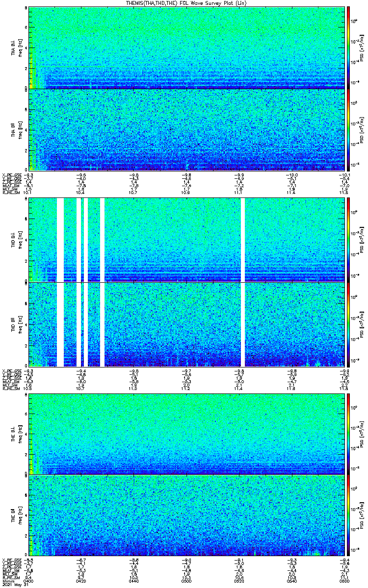Click the '0540' time tick label
Image resolution: width=368 pixels, height=588 pixels.
(x=291, y=581)
